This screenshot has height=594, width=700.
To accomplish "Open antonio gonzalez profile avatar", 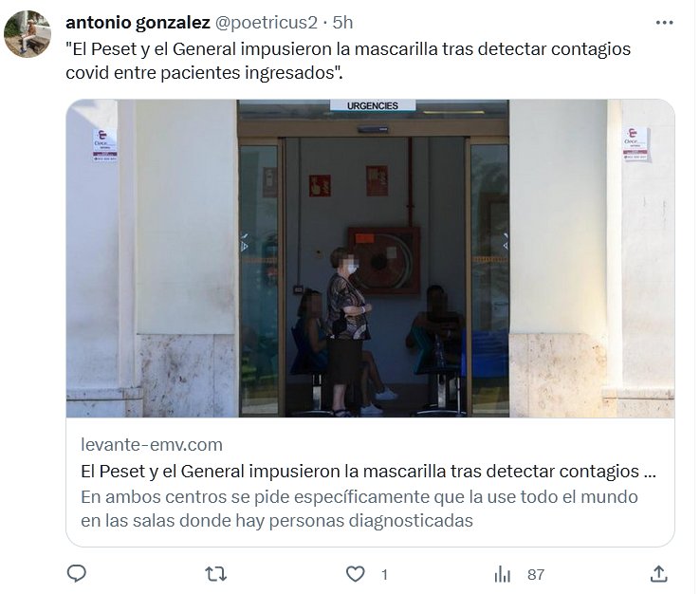I will [28, 34].
